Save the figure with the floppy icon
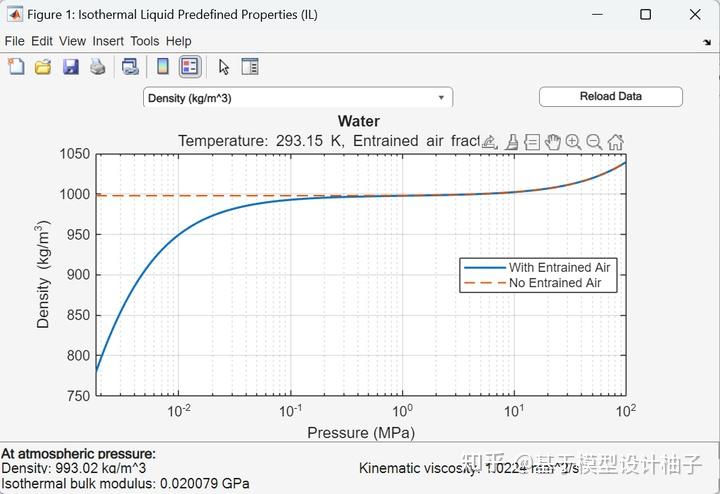Screen dimensions: 720x494 click(x=71, y=67)
